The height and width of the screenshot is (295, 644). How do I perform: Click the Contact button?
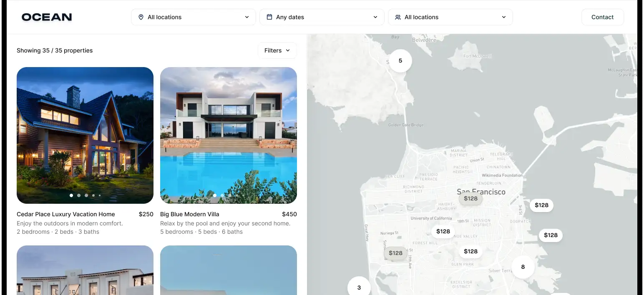click(x=603, y=17)
